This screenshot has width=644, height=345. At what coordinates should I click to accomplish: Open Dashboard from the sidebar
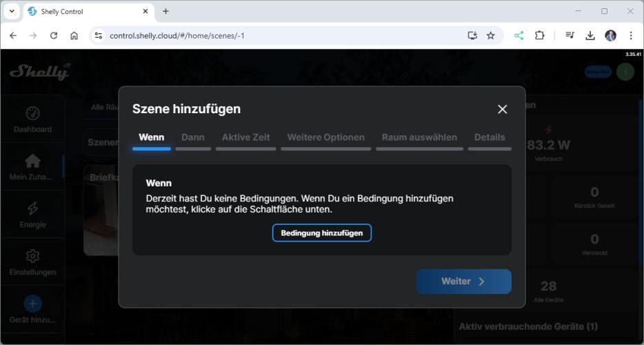pos(32,119)
